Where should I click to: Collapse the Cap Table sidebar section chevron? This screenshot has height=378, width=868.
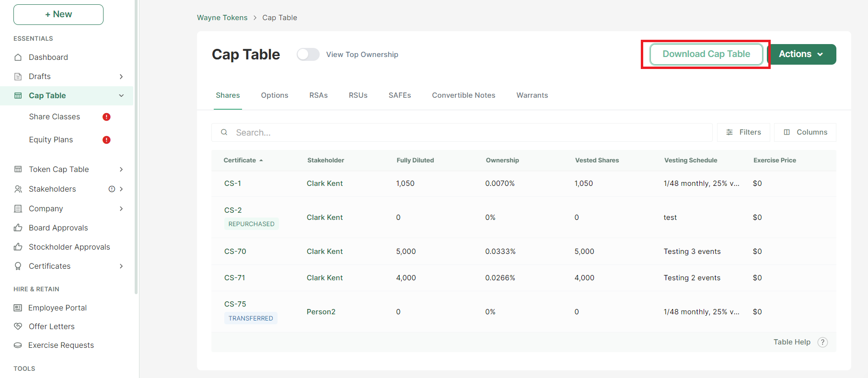coord(121,95)
